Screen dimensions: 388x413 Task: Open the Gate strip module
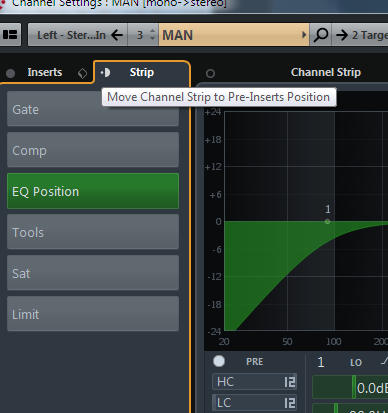93,109
